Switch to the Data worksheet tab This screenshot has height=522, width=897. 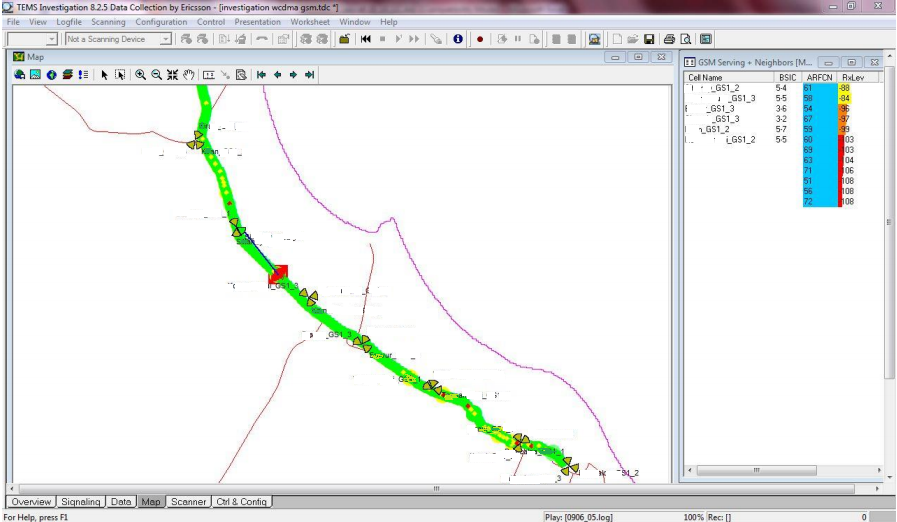[x=121, y=501]
